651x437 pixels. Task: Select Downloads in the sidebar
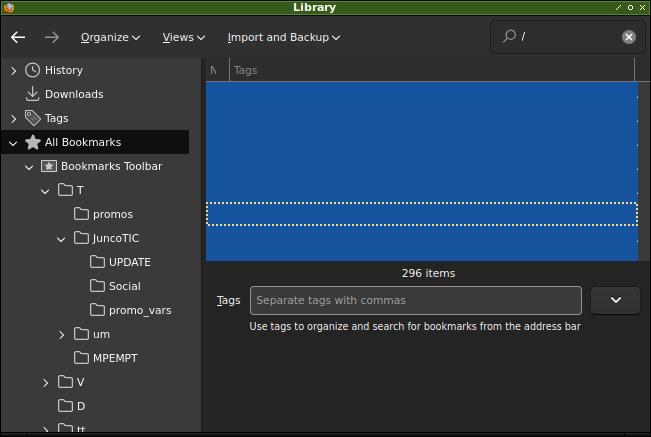[x=74, y=94]
